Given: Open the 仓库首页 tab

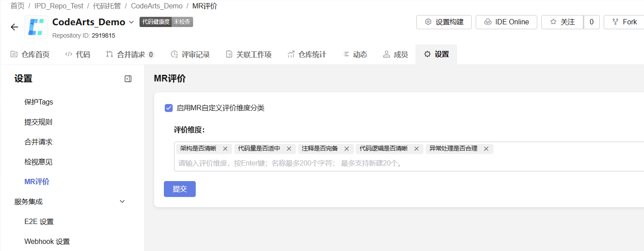Looking at the screenshot, I should pos(30,54).
